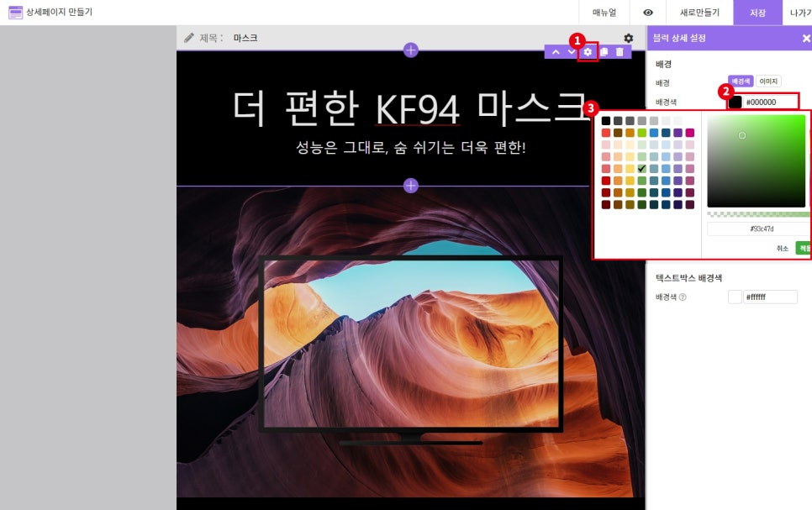Viewport: 812px width, 510px height.
Task: Select the 배경색 background option
Action: coord(741,81)
